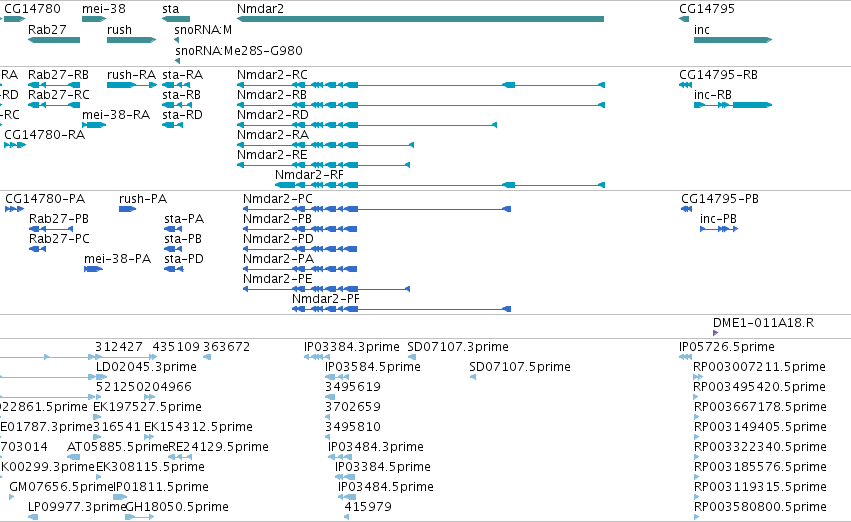Open the sta gene feature

pyautogui.click(x=176, y=19)
